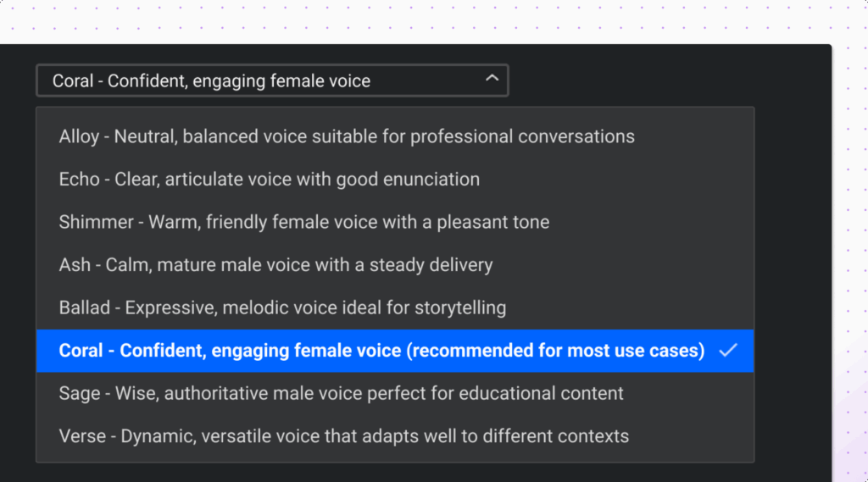Select the Alloy voice option
868x482 pixels.
(347, 136)
